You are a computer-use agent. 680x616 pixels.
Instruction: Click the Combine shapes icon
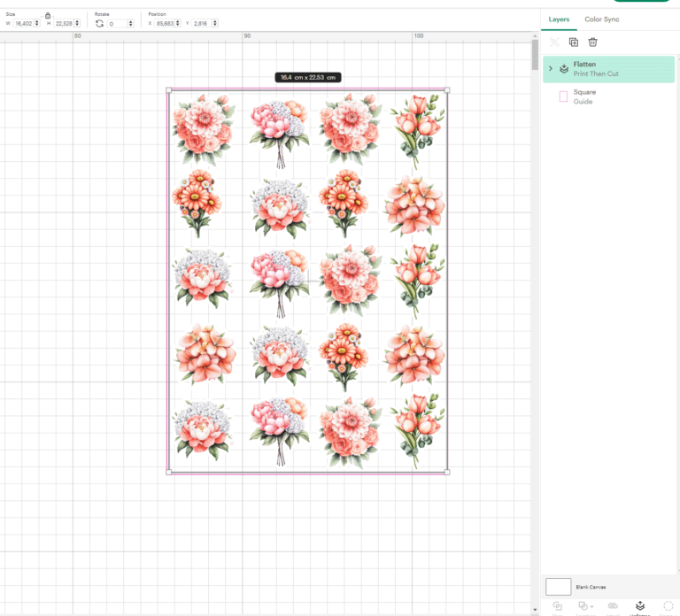pos(583,605)
